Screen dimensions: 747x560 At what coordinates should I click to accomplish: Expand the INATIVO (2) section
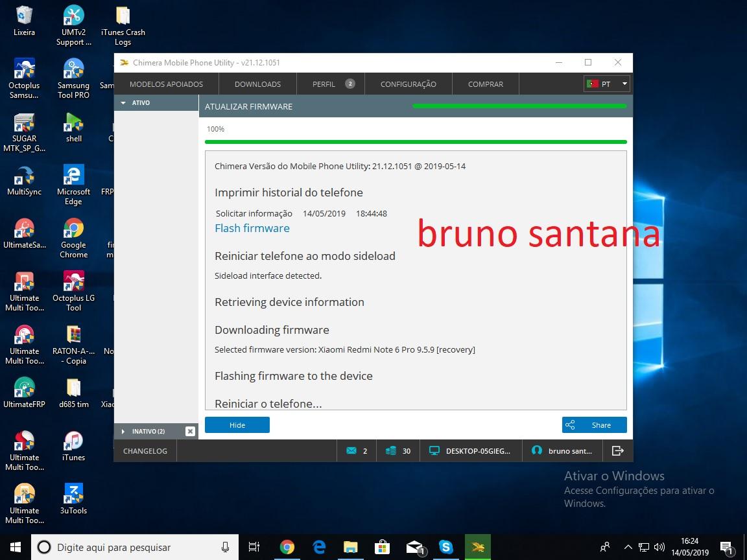coord(123,432)
